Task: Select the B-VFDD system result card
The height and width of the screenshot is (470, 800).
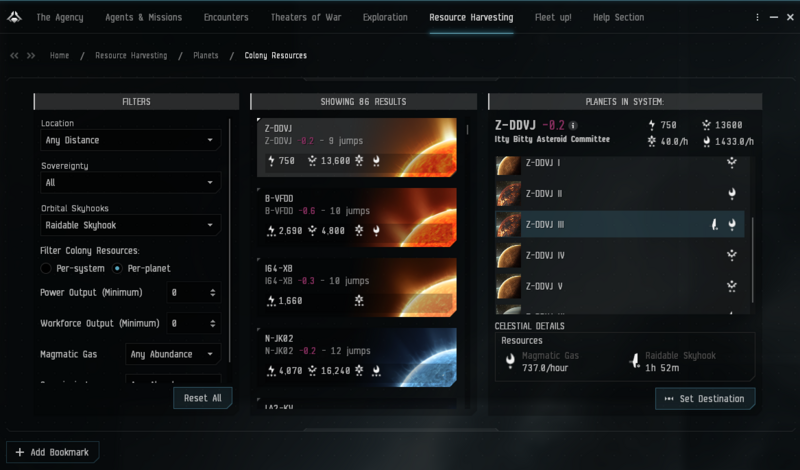Action: point(357,217)
